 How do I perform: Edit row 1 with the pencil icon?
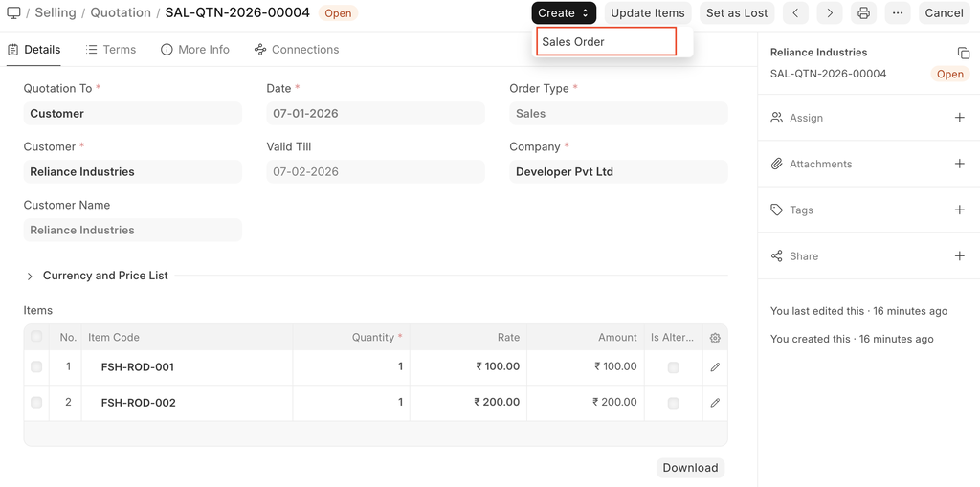click(x=715, y=367)
